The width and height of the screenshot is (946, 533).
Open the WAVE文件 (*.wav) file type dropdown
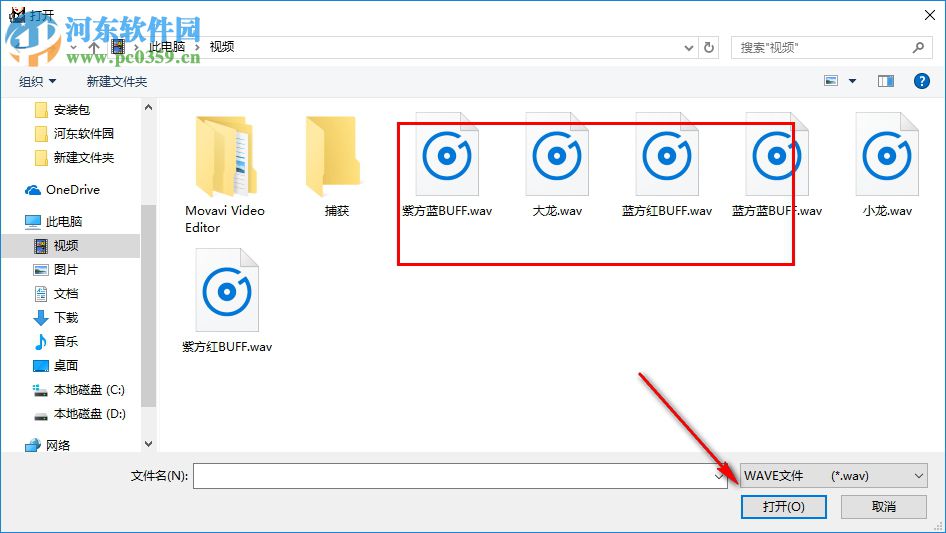click(833, 476)
